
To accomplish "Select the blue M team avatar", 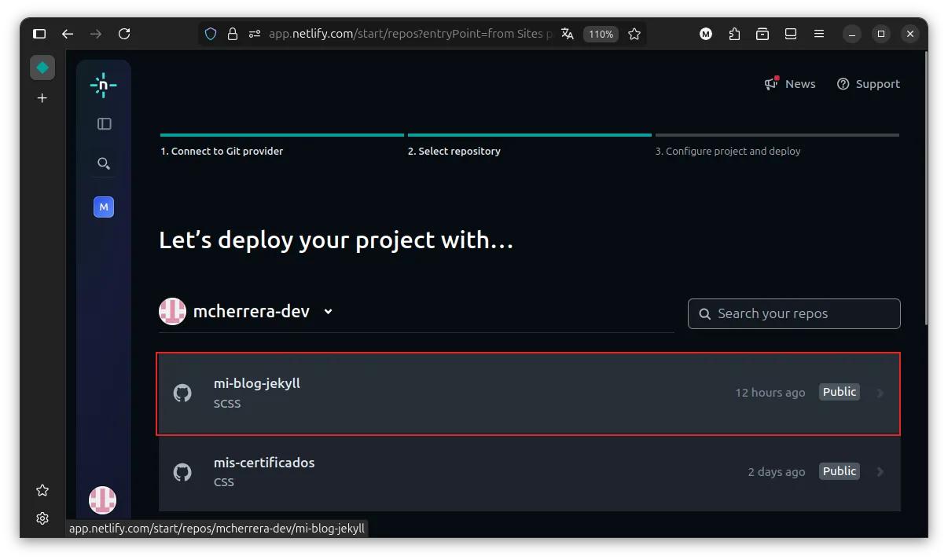I will 104,207.
